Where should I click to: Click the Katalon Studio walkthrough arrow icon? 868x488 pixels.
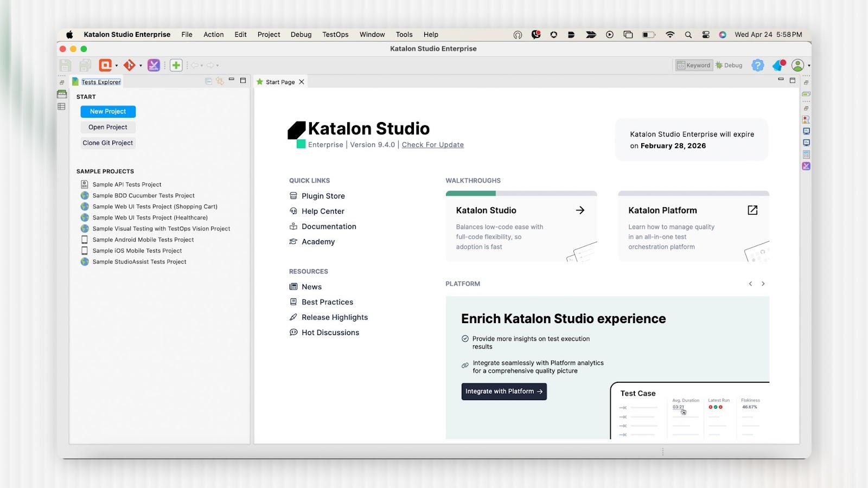coord(580,210)
